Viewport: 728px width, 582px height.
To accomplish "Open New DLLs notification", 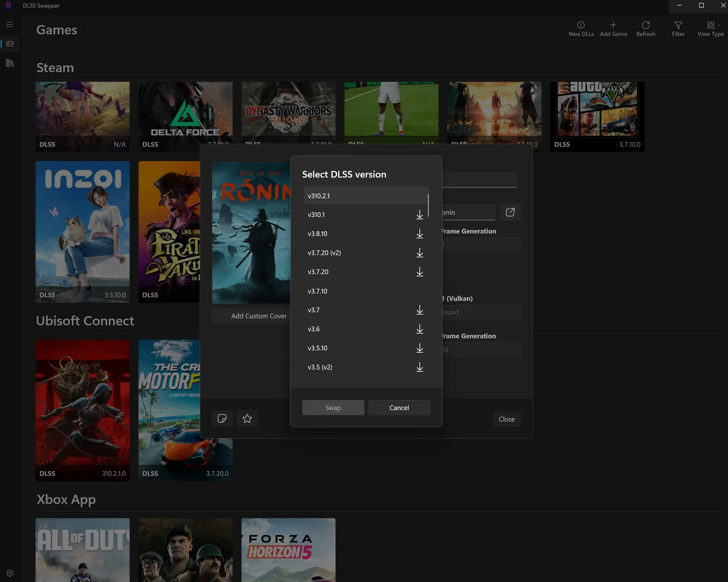I will tap(581, 29).
